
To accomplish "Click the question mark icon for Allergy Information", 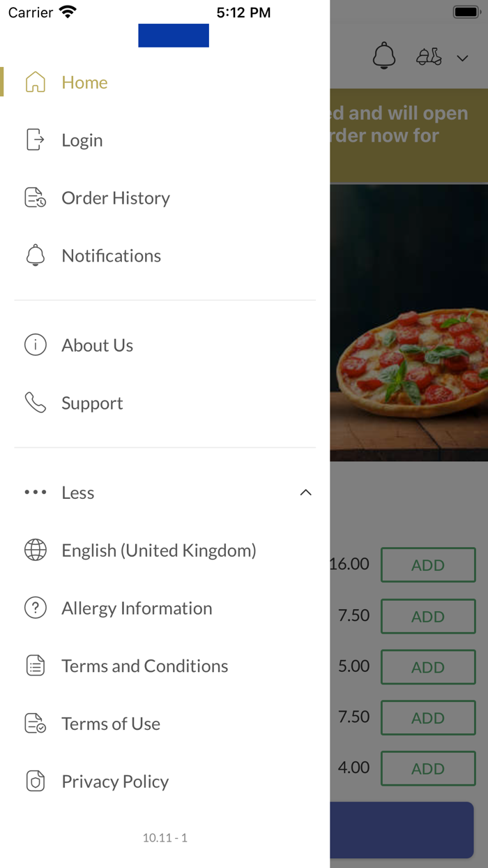I will click(35, 608).
